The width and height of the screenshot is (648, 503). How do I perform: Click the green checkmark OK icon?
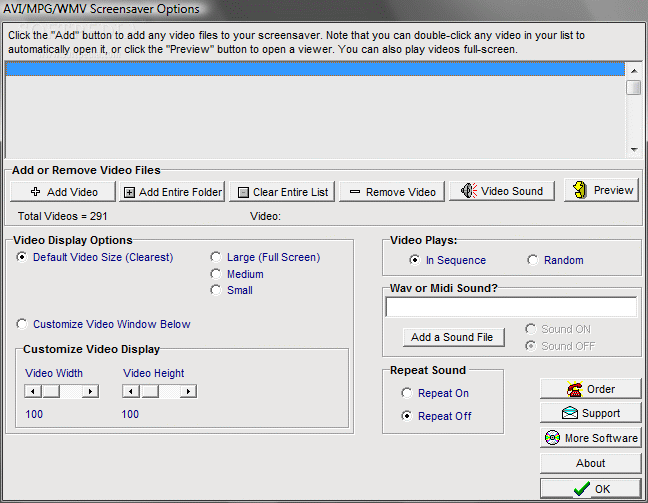point(581,489)
